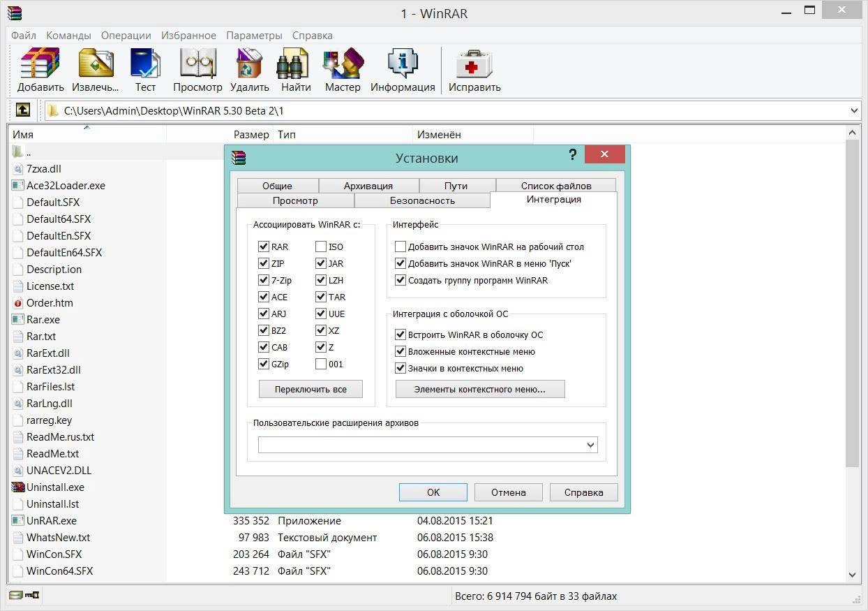Screen dimensions: 868x611
Task: Click the key icon in the status bar
Action: (32, 596)
